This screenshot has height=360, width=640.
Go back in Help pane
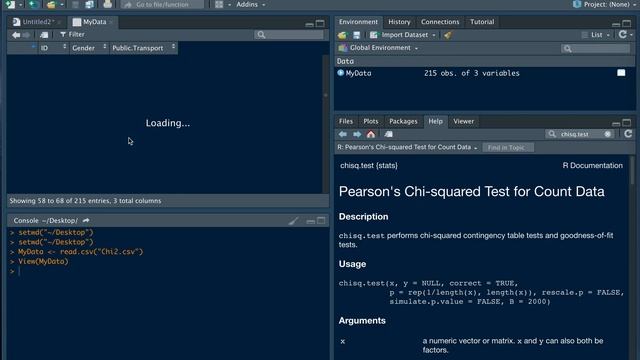click(x=342, y=134)
